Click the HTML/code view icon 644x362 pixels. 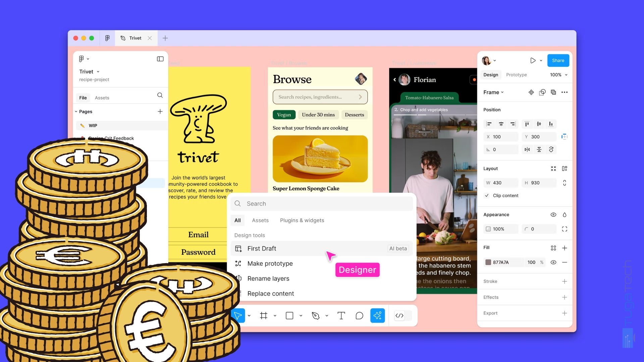[399, 316]
